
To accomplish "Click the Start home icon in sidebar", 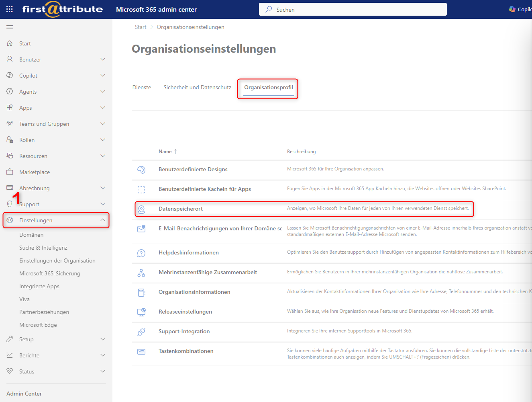I will pos(10,43).
